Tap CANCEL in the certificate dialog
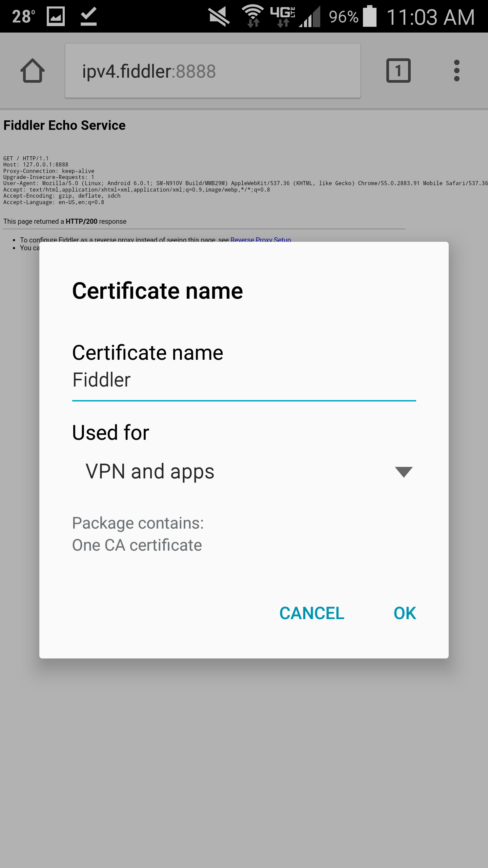Screen dimensions: 488x868 tap(312, 613)
